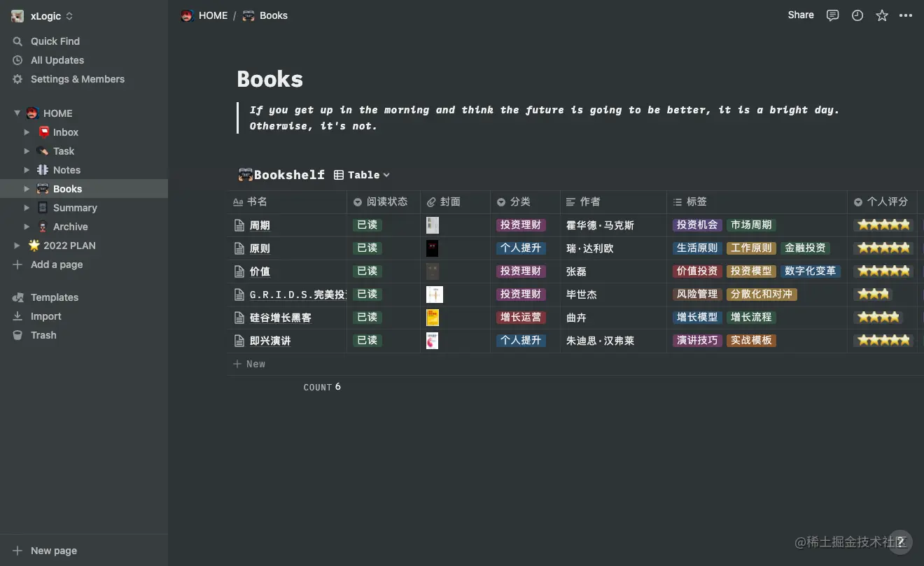Toggle open the Task page in sidebar
924x566 pixels.
pos(27,150)
